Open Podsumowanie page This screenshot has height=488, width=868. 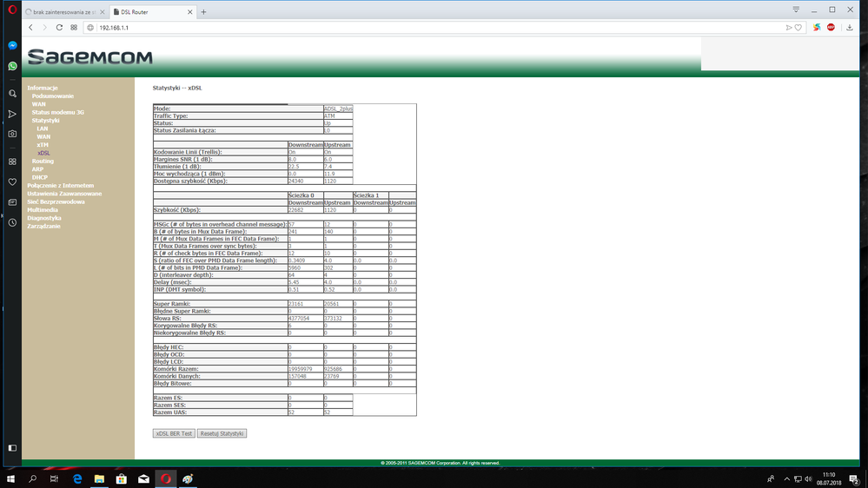coord(53,96)
